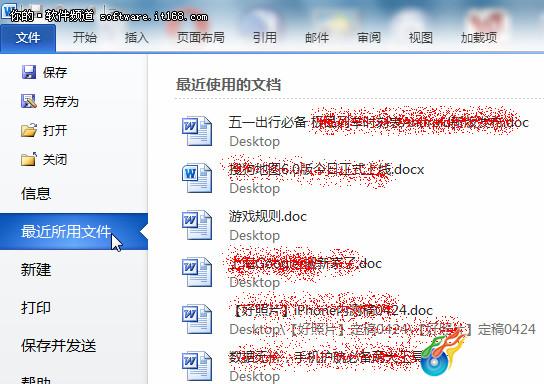Click the Save As icon

point(29,101)
